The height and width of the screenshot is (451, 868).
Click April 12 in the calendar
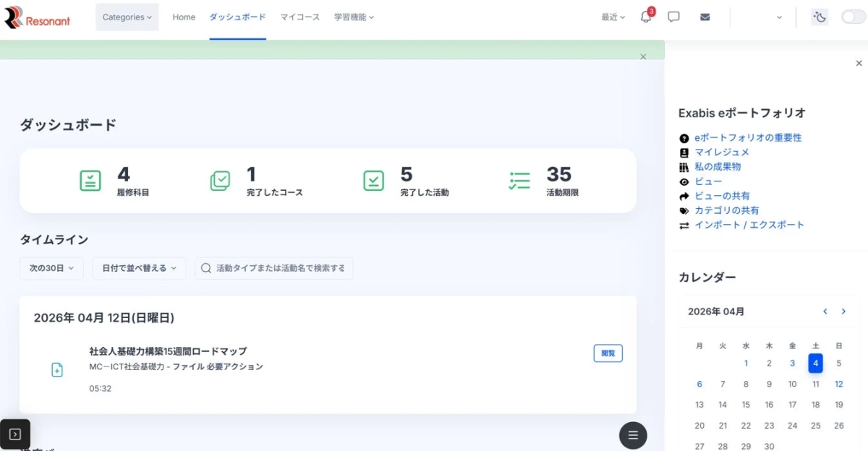[838, 384]
